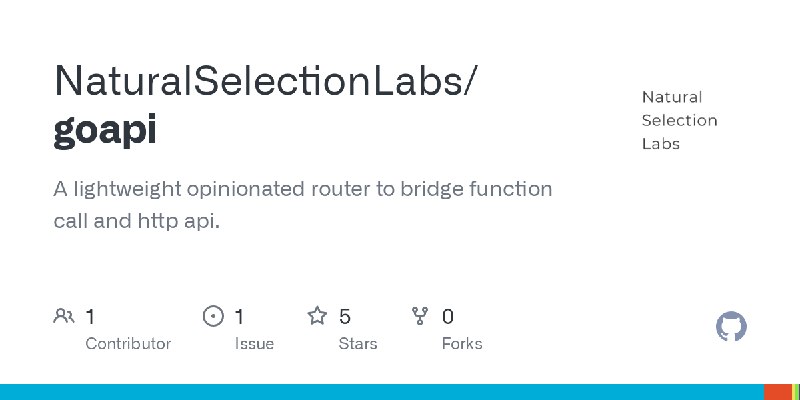Click the red-orange segment of language bar

coord(777,392)
